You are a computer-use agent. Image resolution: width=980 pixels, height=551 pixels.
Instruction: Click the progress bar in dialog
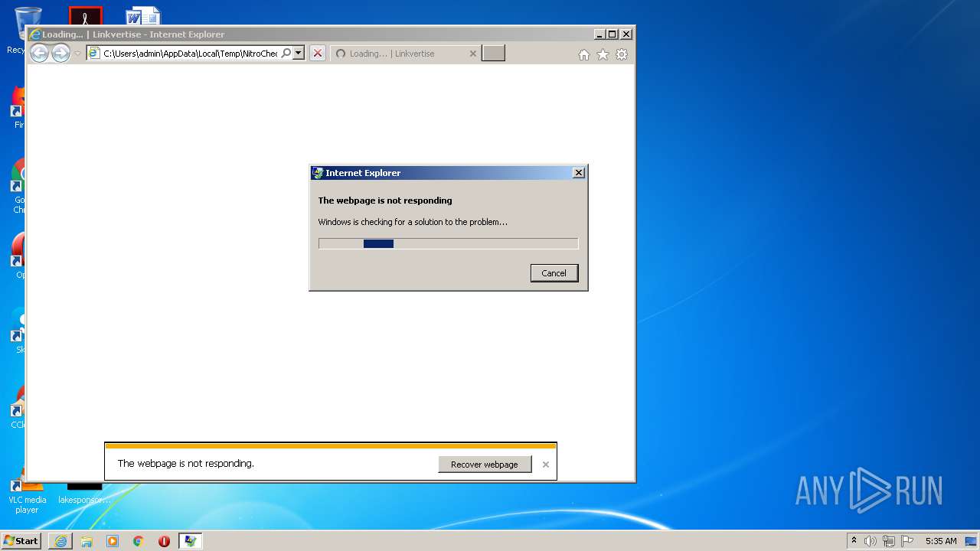click(x=448, y=243)
